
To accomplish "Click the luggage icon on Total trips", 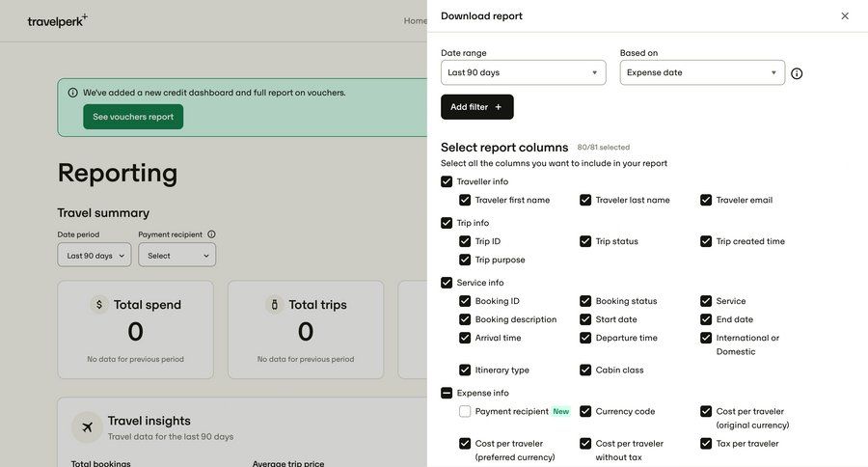I will click(x=274, y=304).
